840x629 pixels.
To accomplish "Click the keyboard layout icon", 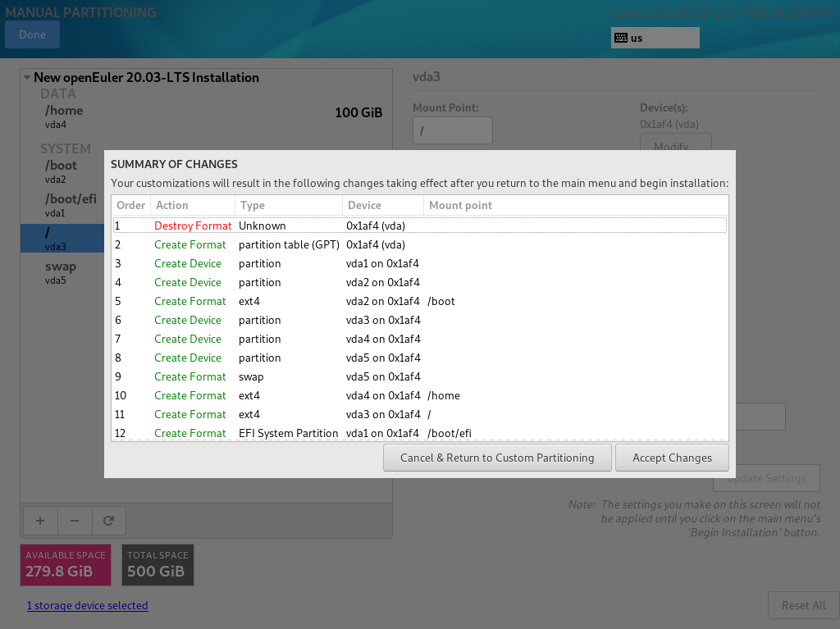I will [621, 38].
